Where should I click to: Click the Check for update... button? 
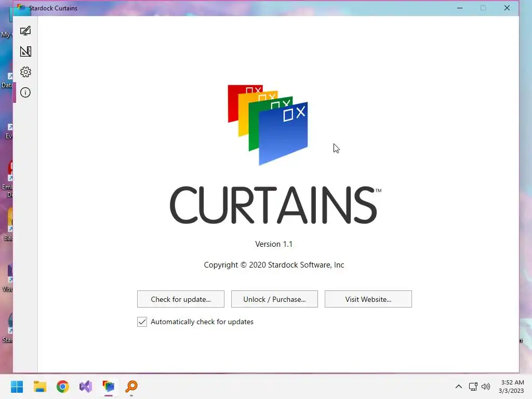click(180, 299)
